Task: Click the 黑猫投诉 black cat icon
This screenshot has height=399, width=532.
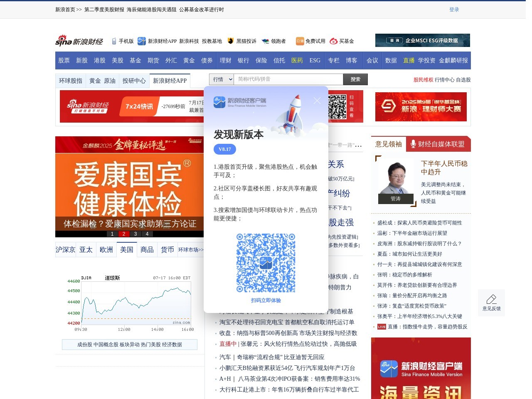Action: pyautogui.click(x=230, y=41)
